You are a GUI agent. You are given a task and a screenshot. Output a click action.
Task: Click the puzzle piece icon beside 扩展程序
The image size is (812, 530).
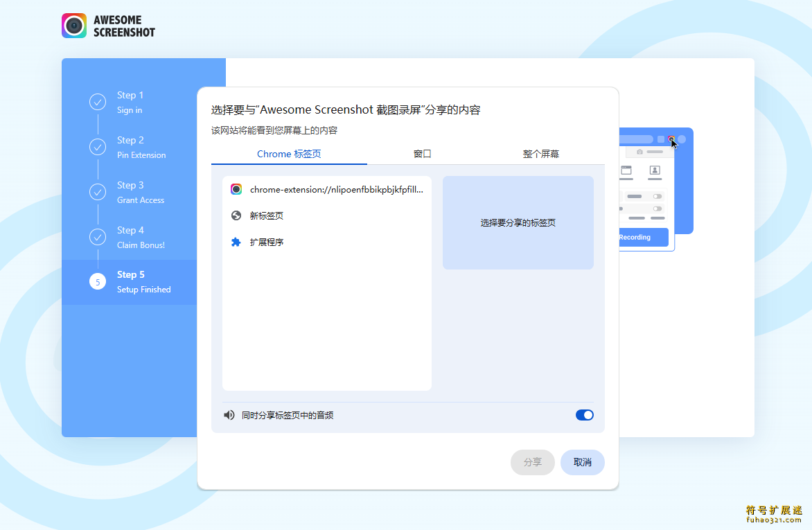tap(236, 242)
